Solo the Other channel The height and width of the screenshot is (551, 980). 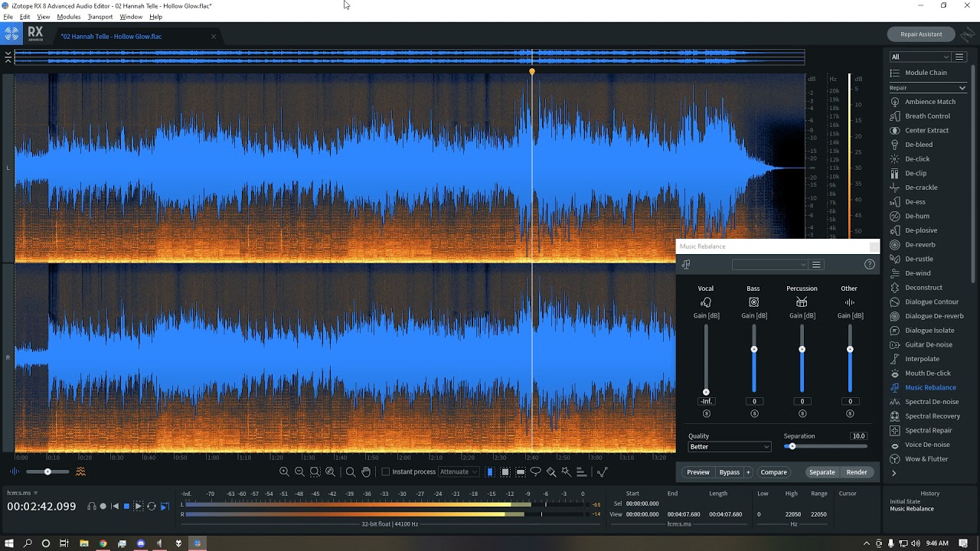tap(850, 414)
